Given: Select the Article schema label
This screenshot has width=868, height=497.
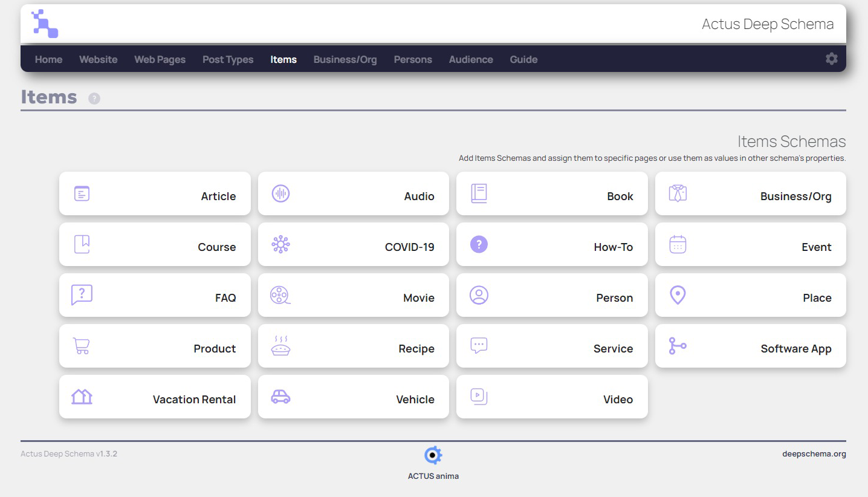Looking at the screenshot, I should pos(218,196).
